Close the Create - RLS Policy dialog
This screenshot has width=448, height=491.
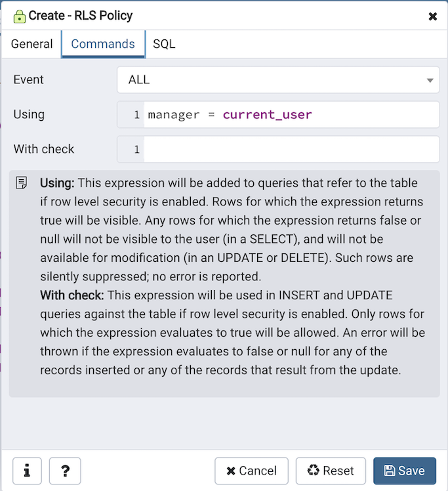(433, 16)
